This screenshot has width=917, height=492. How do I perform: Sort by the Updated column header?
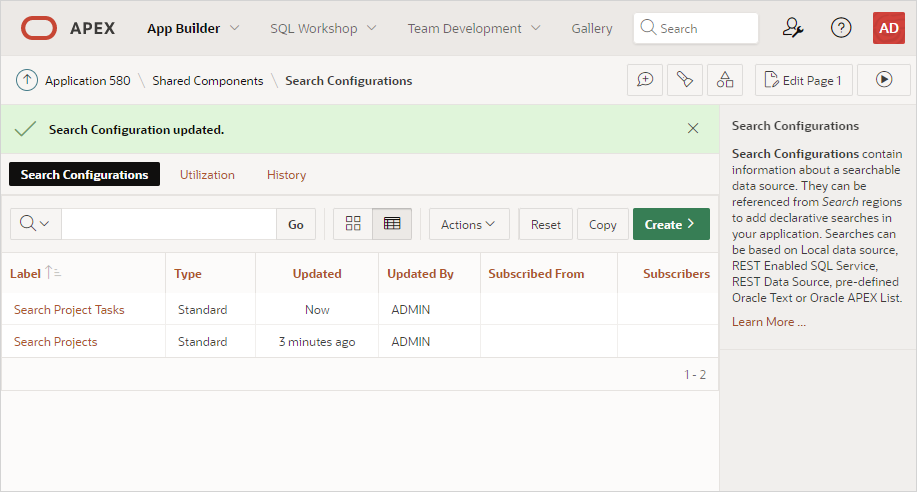pos(317,273)
